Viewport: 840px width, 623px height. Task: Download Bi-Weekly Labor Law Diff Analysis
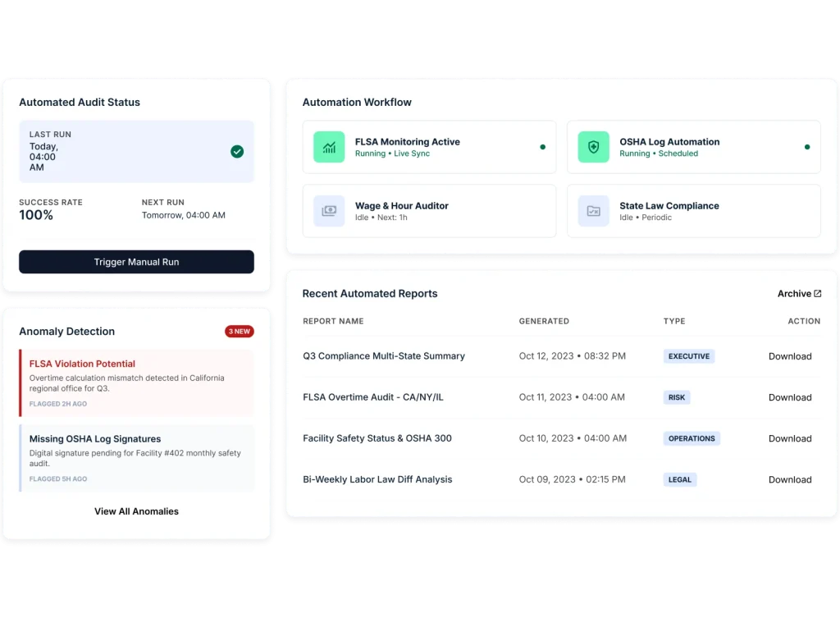tap(789, 479)
